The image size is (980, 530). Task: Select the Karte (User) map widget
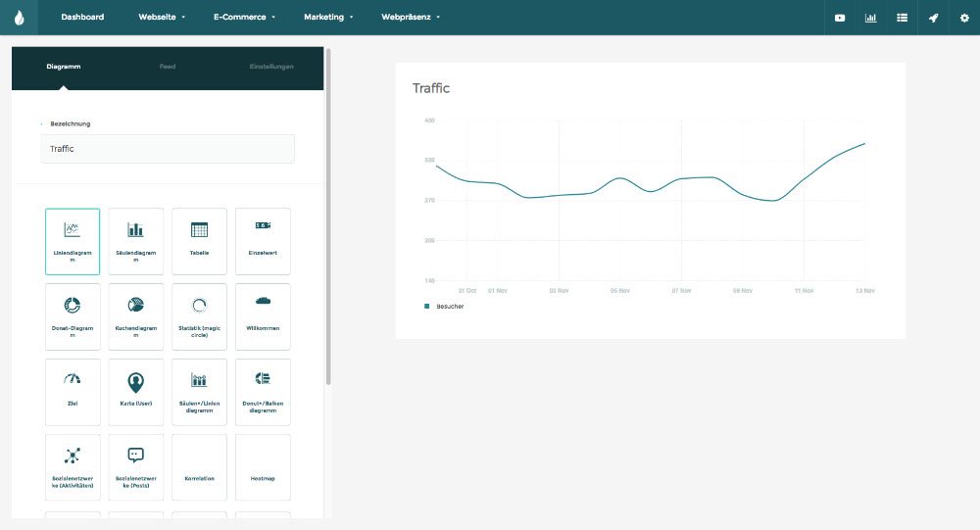[135, 392]
